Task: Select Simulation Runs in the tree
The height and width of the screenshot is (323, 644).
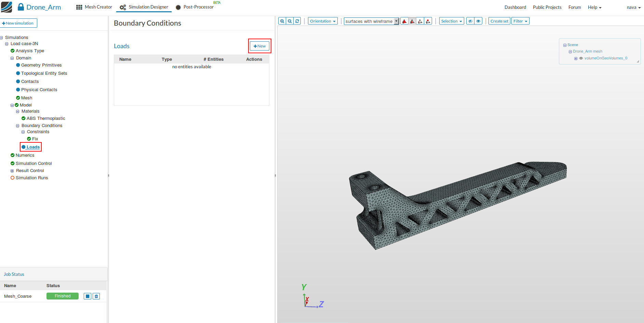Action: [31, 178]
